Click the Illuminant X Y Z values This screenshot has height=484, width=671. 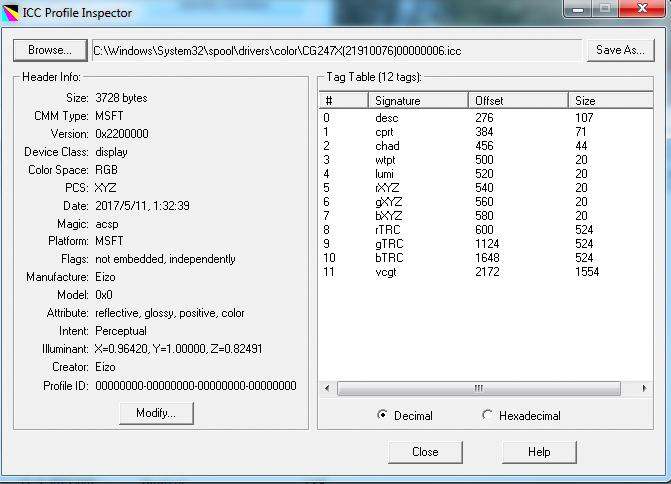point(178,349)
